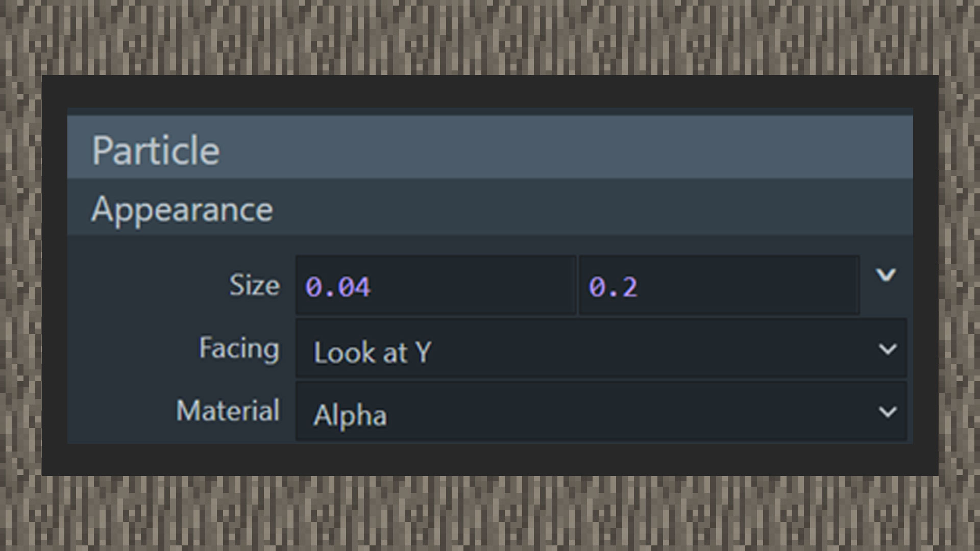Click the 0.2 purple number value
This screenshot has width=980, height=551.
click(x=613, y=287)
